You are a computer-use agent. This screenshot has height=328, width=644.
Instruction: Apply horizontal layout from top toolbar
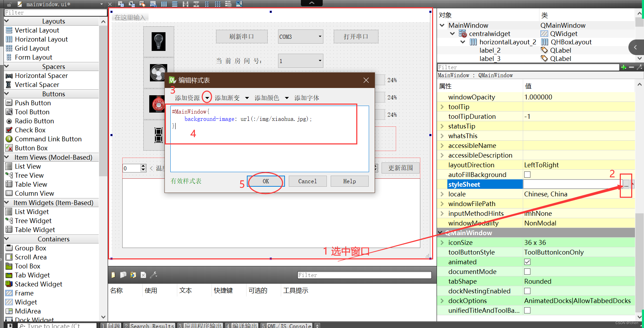[164, 4]
